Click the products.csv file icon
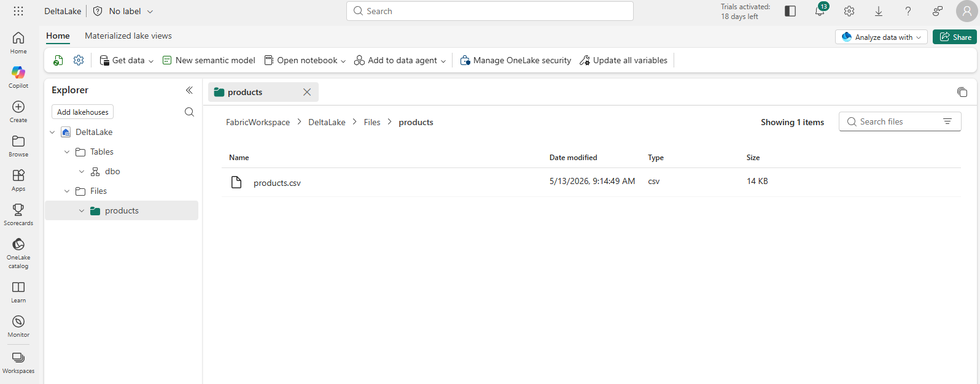 pyautogui.click(x=236, y=182)
